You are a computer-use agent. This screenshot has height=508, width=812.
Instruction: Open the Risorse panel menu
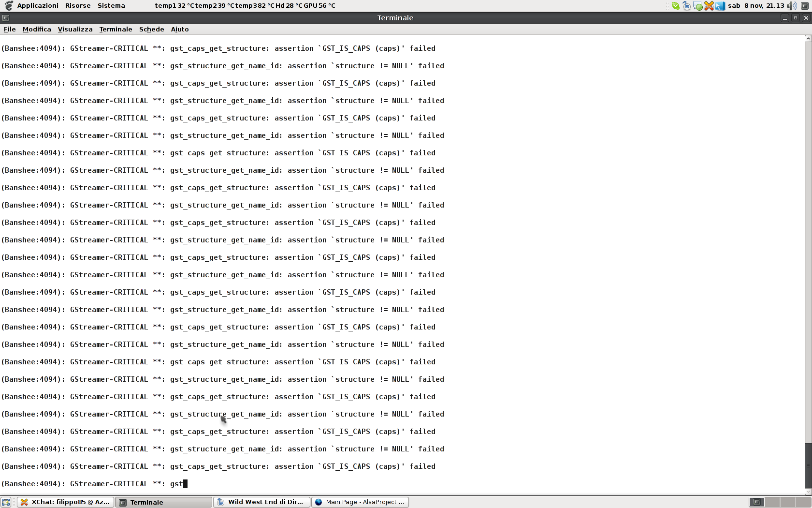(78, 6)
